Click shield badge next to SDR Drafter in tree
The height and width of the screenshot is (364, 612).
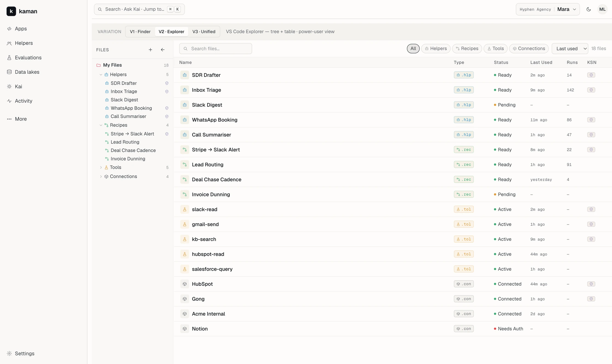click(167, 83)
